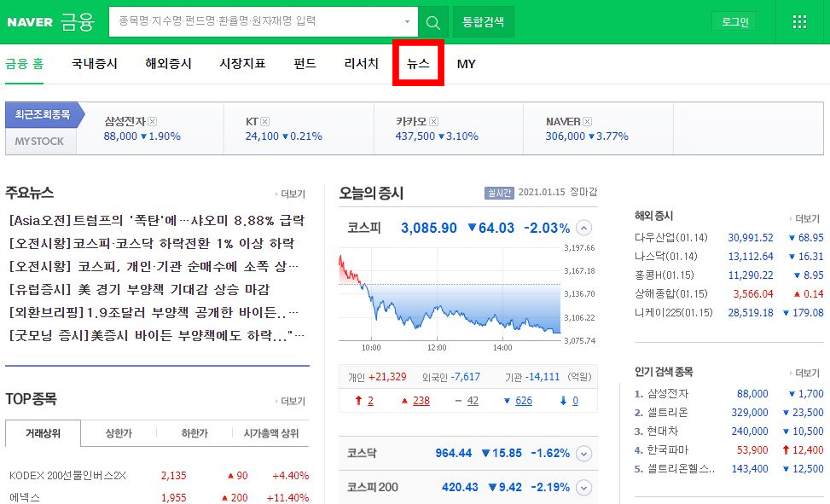The height and width of the screenshot is (504, 830).
Task: Click the 로그인 button
Action: (734, 21)
